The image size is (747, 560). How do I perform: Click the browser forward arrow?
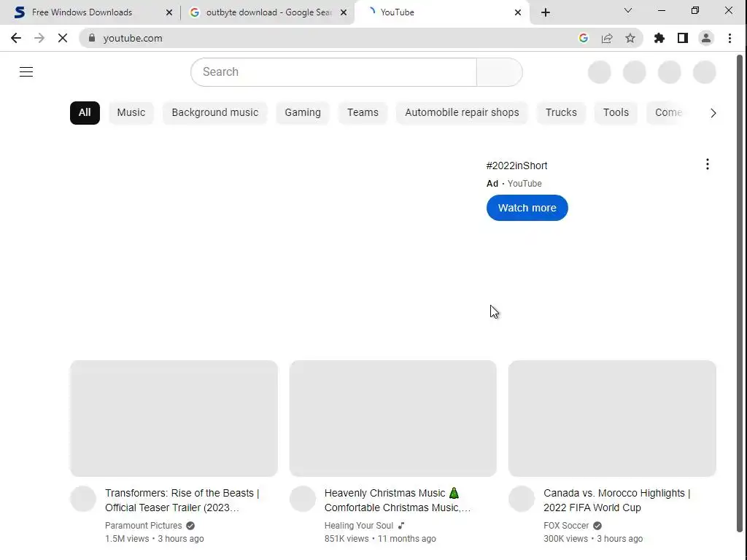tap(39, 38)
